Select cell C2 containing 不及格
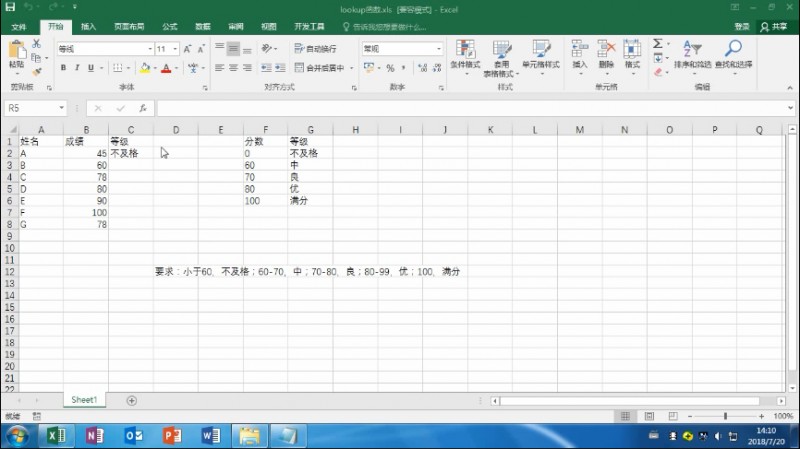The image size is (800, 449). 131,153
